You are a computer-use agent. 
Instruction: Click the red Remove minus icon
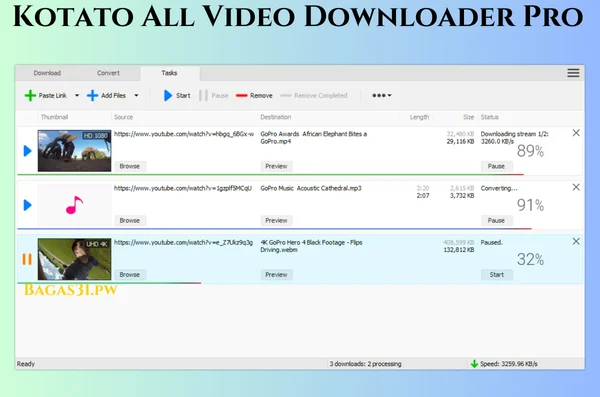pyautogui.click(x=241, y=96)
